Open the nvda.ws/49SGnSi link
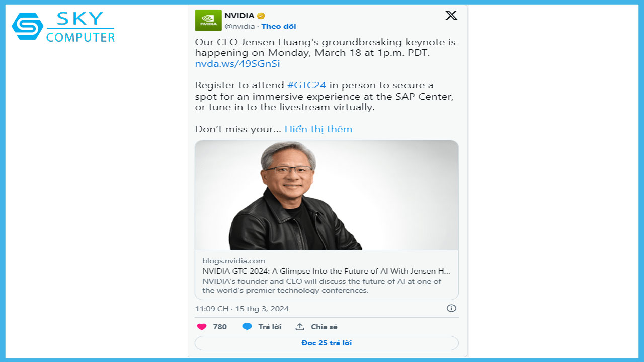This screenshot has height=362, width=644. (x=237, y=63)
